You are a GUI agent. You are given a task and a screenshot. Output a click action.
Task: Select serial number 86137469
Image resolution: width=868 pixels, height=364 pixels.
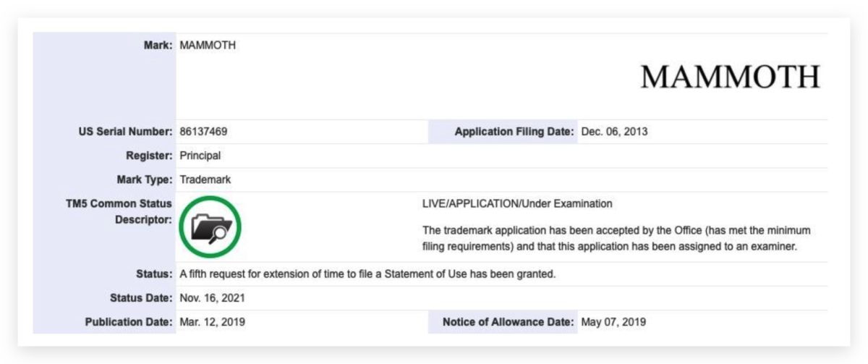204,132
